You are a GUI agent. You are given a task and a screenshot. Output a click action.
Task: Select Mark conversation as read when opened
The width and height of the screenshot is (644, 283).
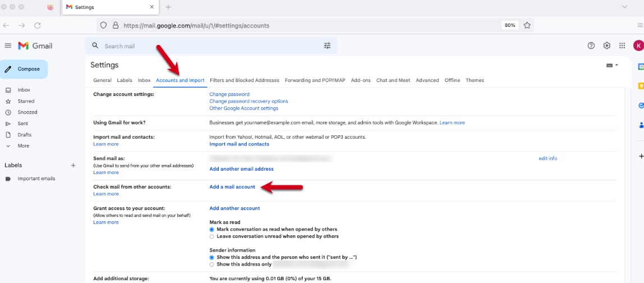click(212, 229)
